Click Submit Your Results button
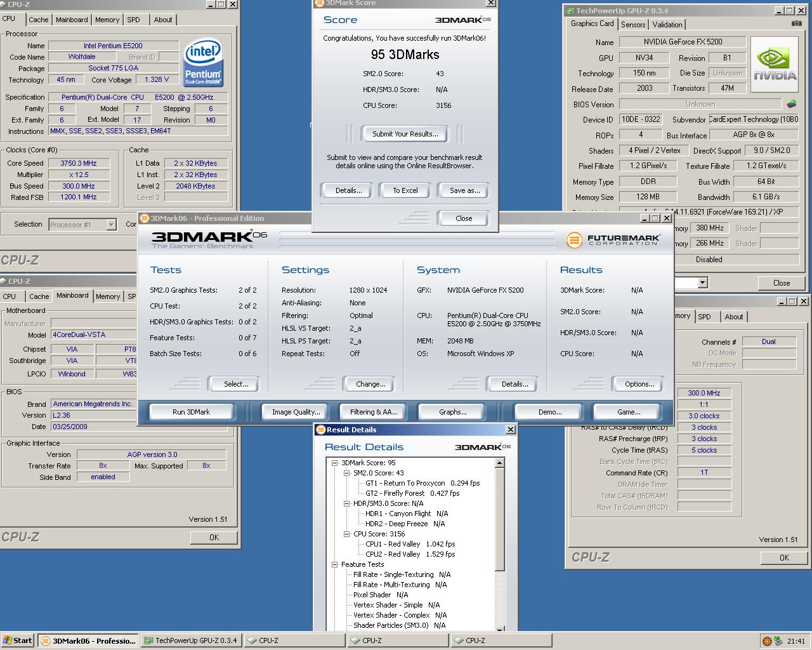The image size is (812, 650). (x=405, y=134)
